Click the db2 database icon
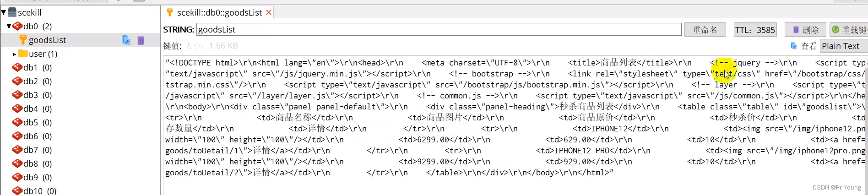This screenshot has height=195, width=868. coord(17,81)
